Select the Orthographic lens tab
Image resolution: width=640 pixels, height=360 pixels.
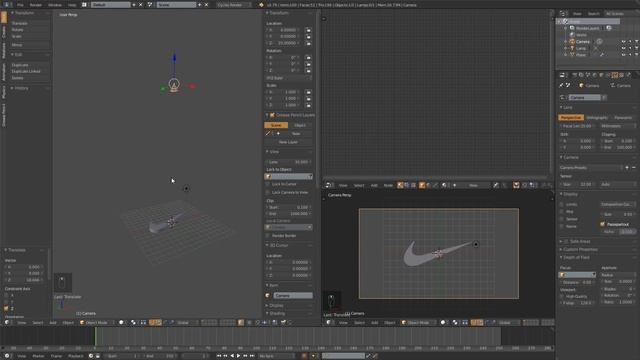coord(597,118)
